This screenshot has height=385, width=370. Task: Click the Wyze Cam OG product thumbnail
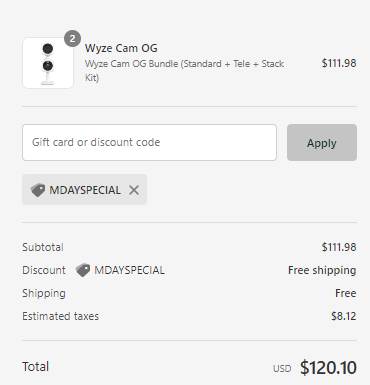48,63
